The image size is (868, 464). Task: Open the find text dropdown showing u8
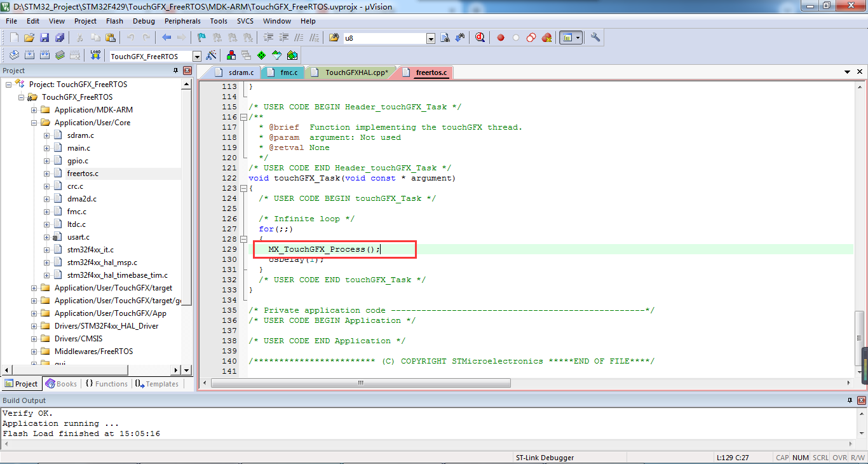pyautogui.click(x=431, y=39)
